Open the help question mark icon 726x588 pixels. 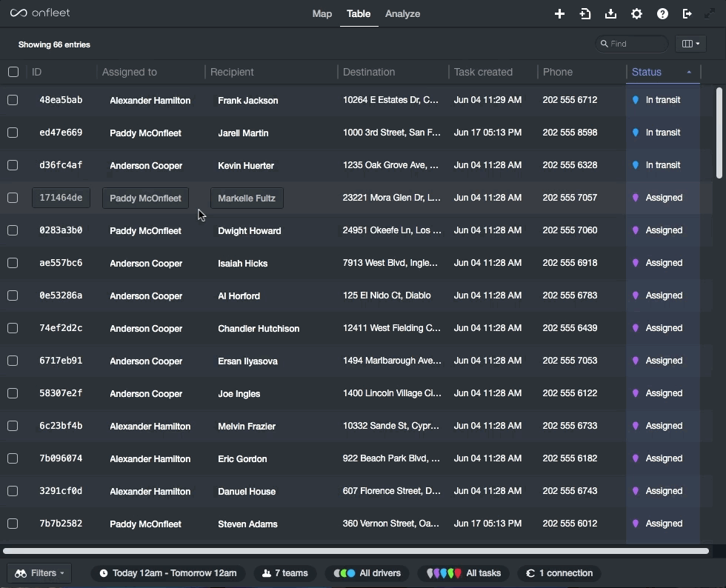662,14
